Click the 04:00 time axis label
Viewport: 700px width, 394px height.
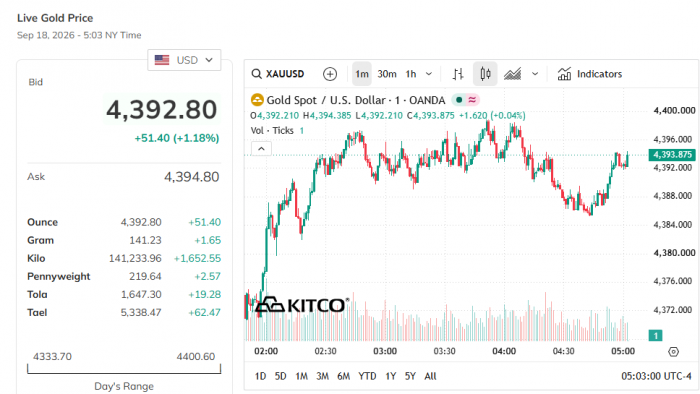point(504,351)
